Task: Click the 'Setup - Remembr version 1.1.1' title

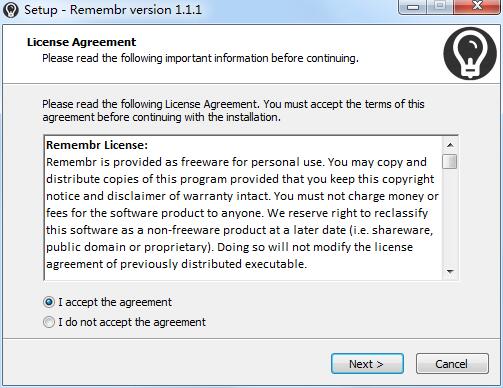Action: 113,10
